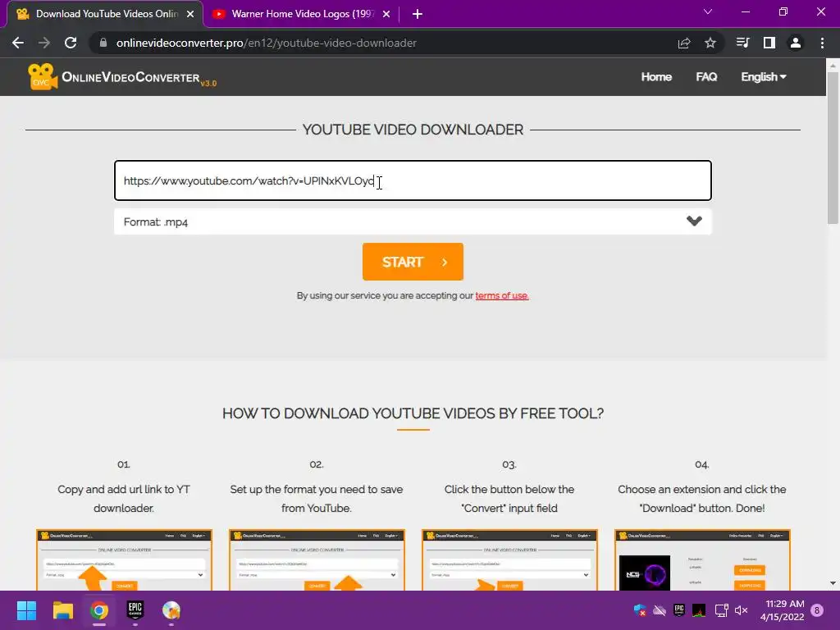Click the scrollbar down arrow
Viewport: 840px width, 630px height.
[833, 583]
